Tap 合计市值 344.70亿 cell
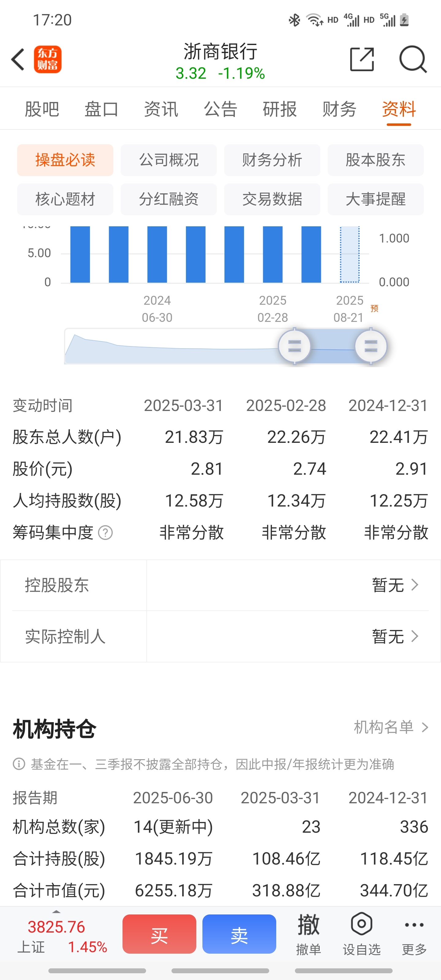The image size is (441, 980). click(394, 891)
